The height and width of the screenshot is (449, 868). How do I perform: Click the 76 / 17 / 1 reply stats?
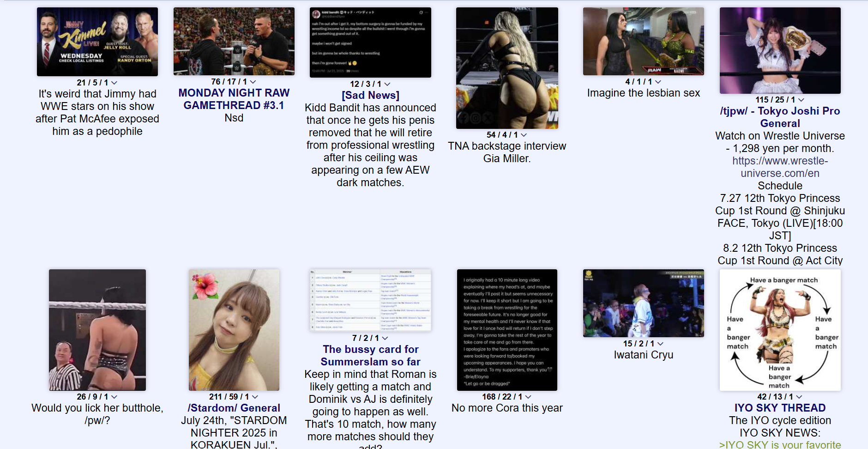pyautogui.click(x=229, y=82)
